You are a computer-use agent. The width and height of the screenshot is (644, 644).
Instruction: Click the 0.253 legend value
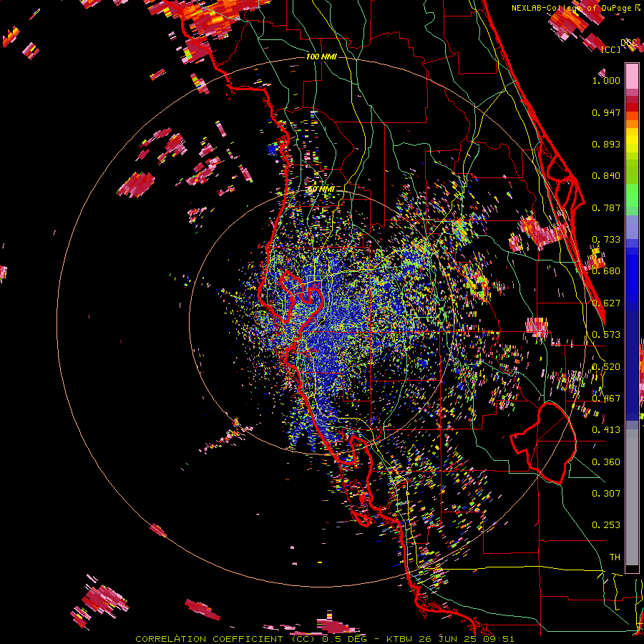click(x=606, y=525)
